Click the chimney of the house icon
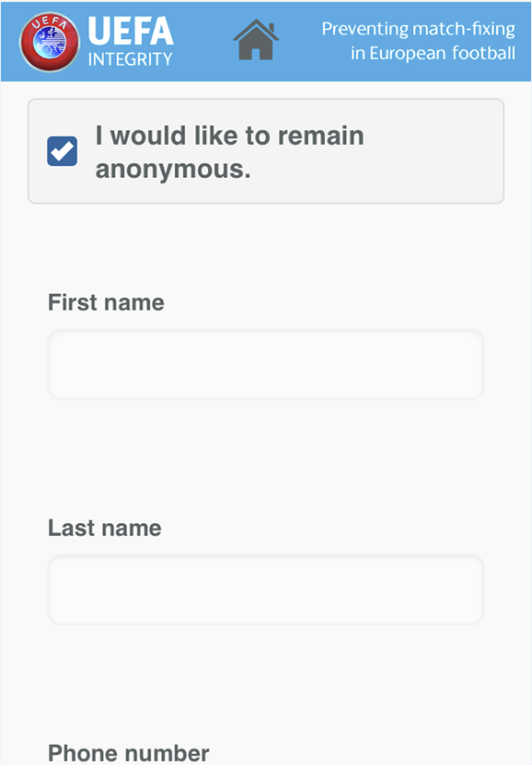The image size is (532, 765). [x=271, y=28]
